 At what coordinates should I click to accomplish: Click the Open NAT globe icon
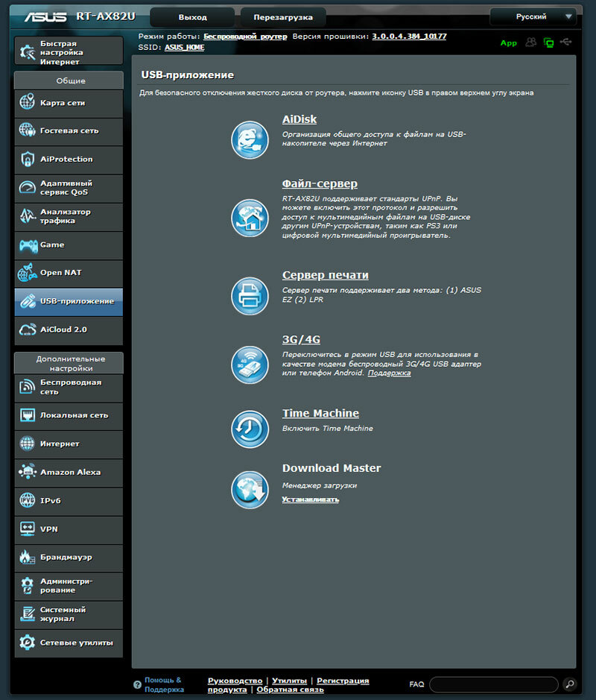(x=27, y=272)
